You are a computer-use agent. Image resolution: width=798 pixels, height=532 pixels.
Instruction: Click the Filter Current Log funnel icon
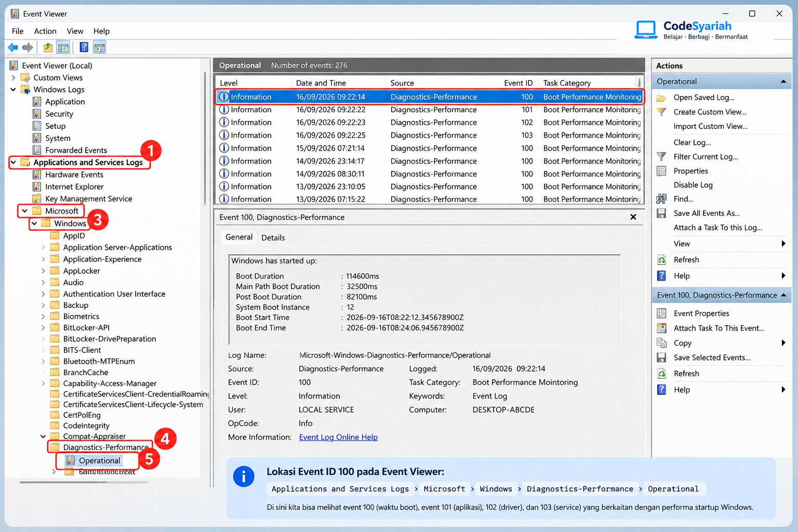[661, 156]
